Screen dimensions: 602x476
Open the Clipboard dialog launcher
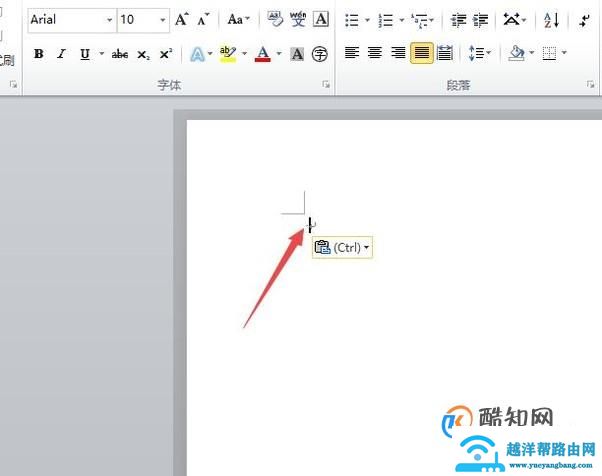pyautogui.click(x=13, y=84)
